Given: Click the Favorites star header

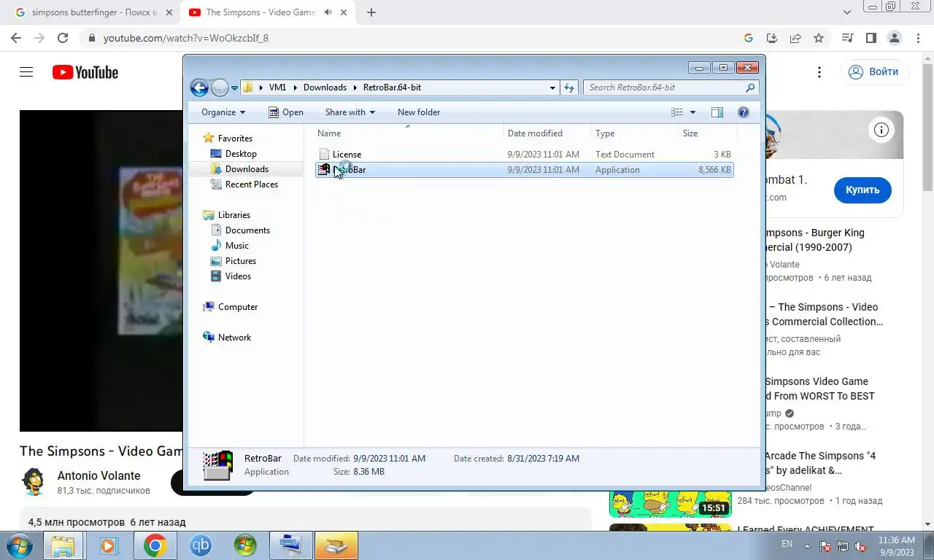Looking at the screenshot, I should coord(228,139).
